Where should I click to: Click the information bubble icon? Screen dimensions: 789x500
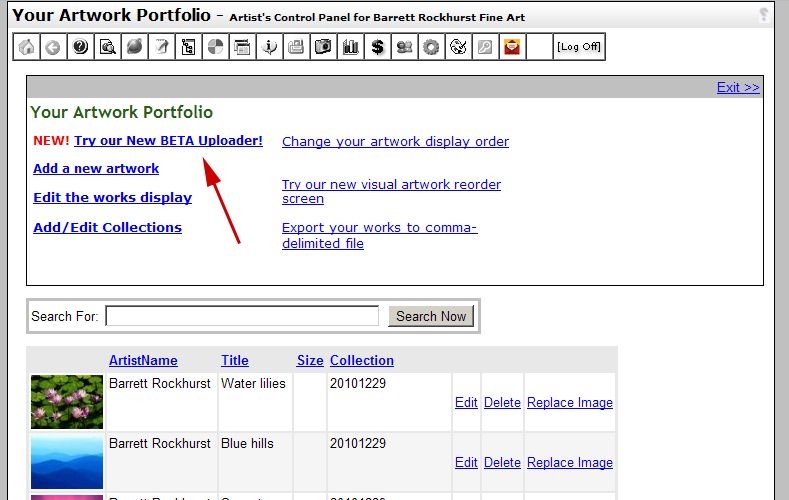pos(270,47)
